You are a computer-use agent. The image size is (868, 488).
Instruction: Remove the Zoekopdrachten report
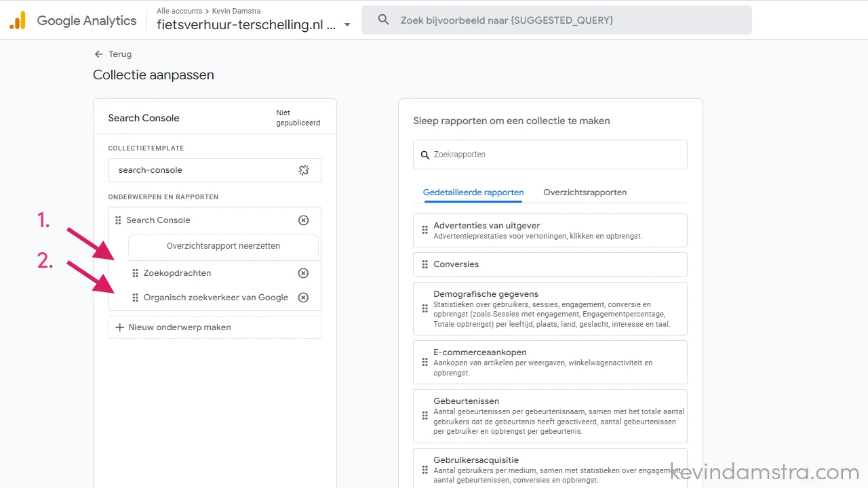(x=304, y=273)
